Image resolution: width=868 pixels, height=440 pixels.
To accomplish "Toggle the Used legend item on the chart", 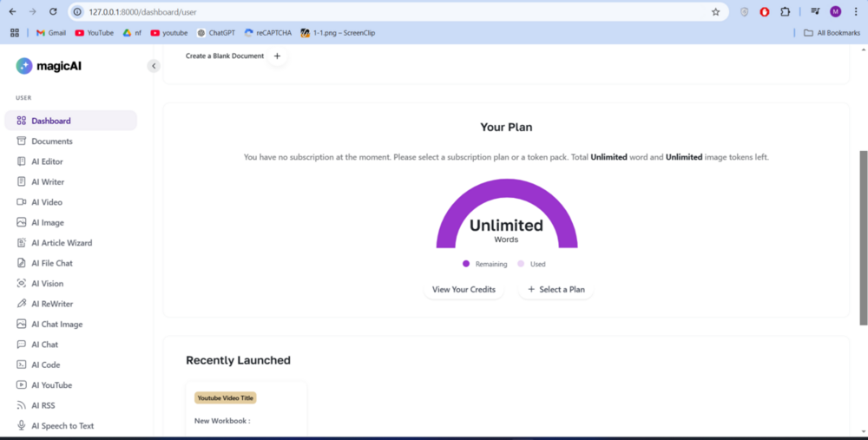I will pos(531,264).
